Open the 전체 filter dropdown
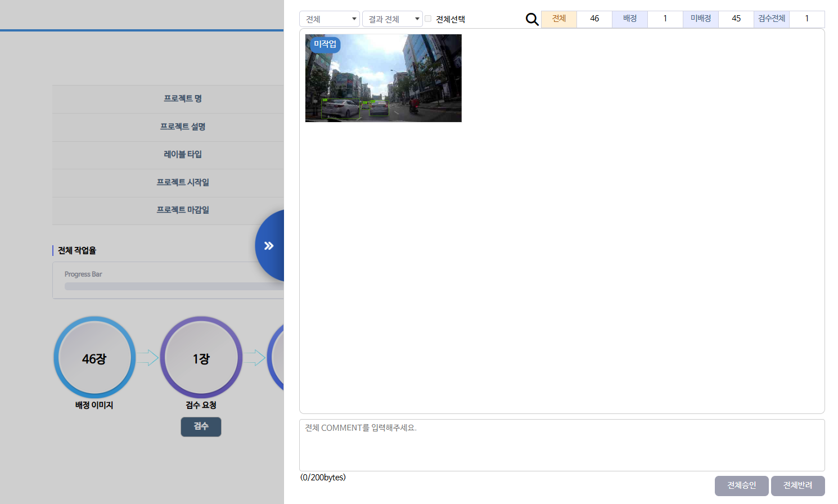 click(x=330, y=19)
